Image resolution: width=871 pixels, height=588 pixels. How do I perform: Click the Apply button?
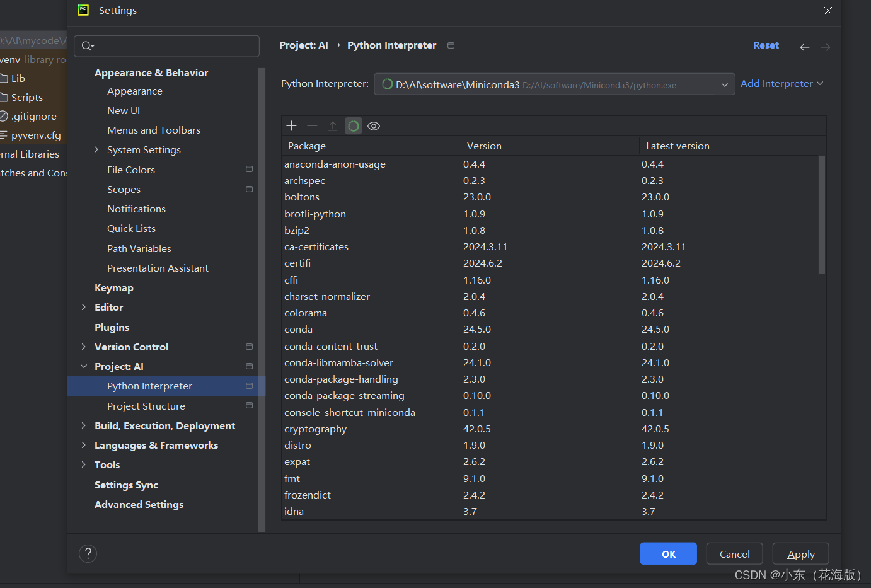800,554
